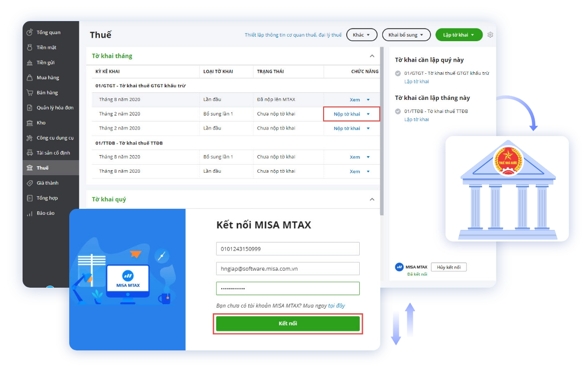The width and height of the screenshot is (588, 371).
Task: Click the Báo cáo chart icon
Action: coord(30,213)
